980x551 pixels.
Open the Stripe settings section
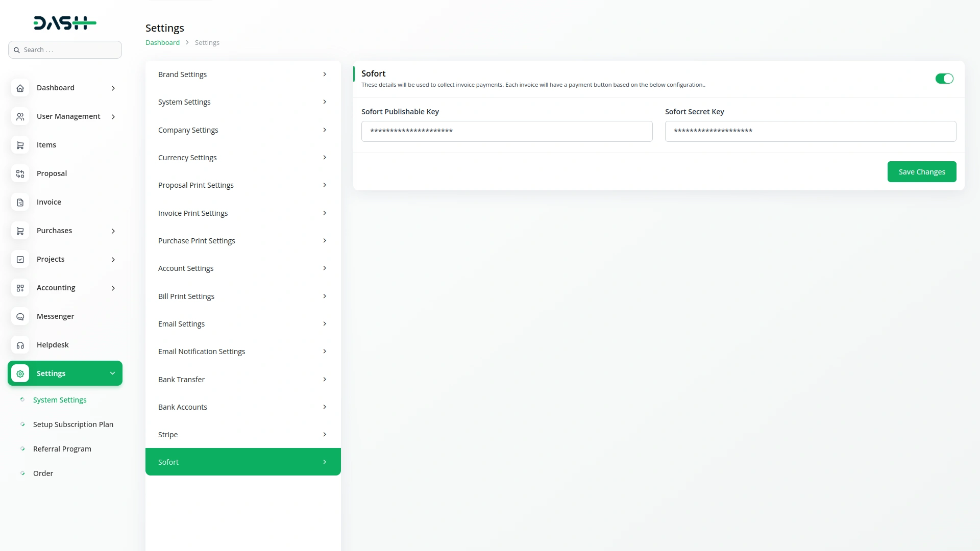[x=243, y=435]
